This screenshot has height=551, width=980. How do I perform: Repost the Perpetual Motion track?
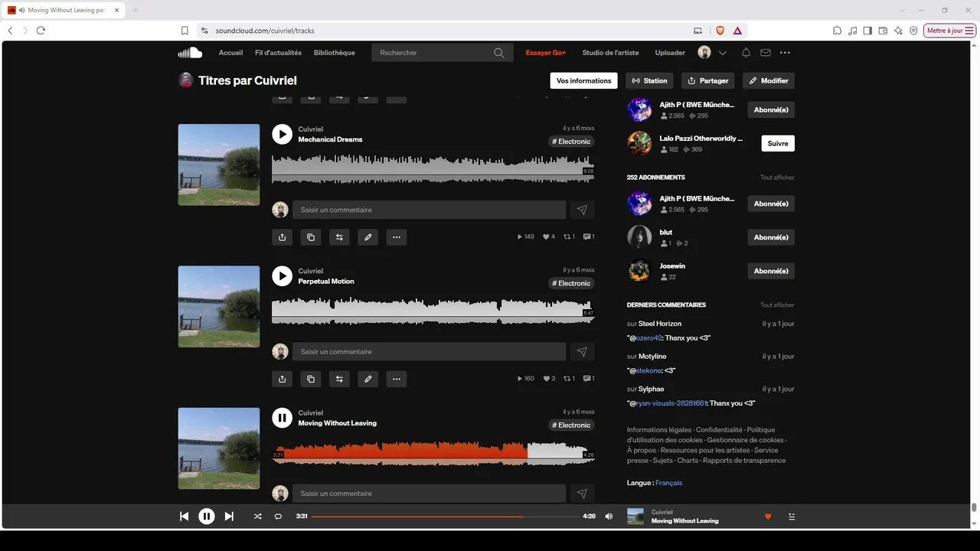(x=339, y=379)
